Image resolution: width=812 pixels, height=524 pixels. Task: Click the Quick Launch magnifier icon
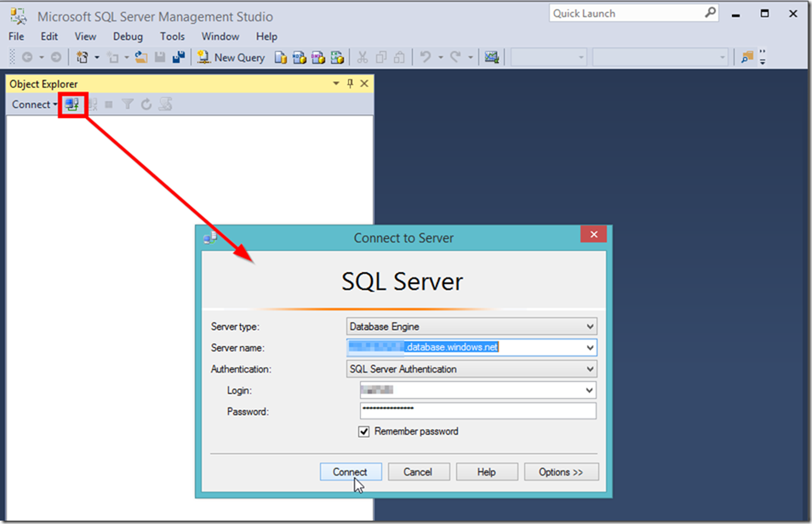coord(711,13)
